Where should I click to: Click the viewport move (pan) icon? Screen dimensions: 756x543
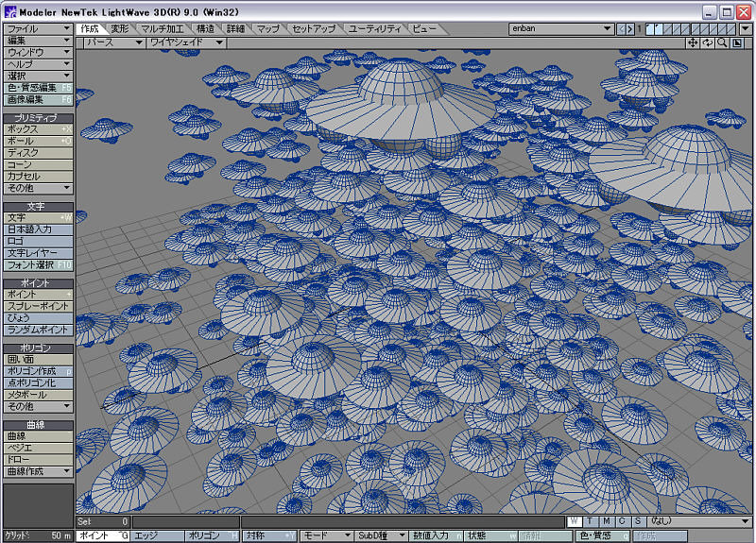(693, 42)
